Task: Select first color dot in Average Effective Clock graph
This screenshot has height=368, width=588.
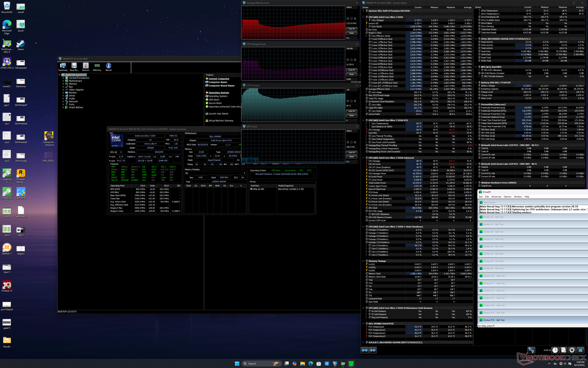Action: [x=348, y=19]
